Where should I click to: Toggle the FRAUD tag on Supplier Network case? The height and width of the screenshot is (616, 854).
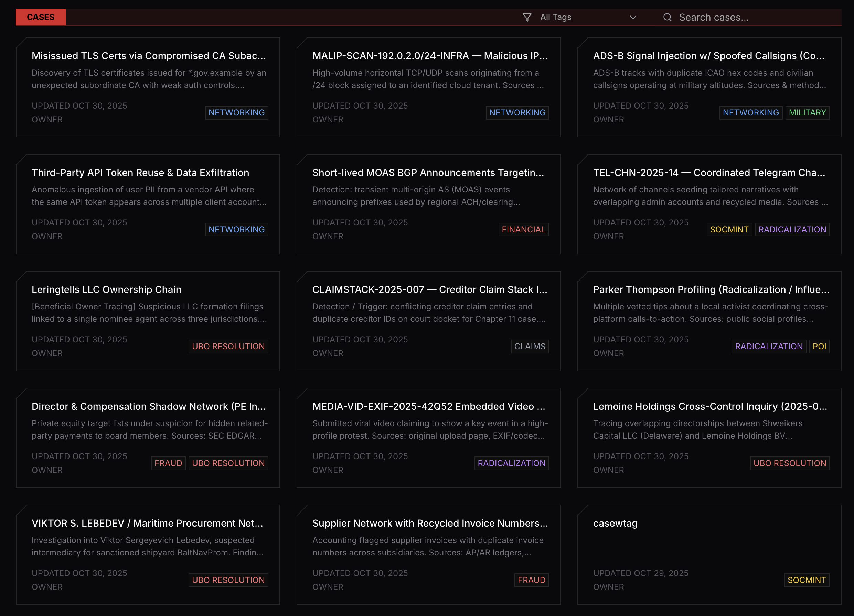click(531, 580)
